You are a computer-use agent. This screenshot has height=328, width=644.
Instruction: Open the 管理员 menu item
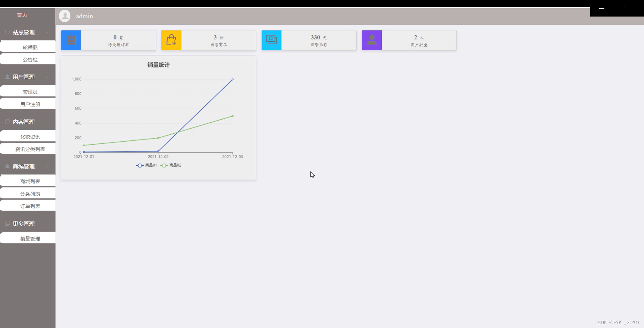click(28, 91)
